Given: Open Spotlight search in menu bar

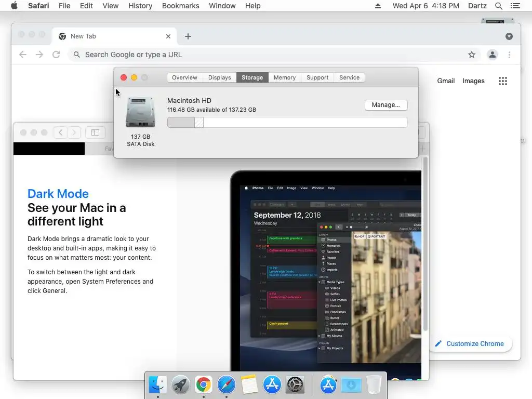Looking at the screenshot, I should [x=498, y=6].
